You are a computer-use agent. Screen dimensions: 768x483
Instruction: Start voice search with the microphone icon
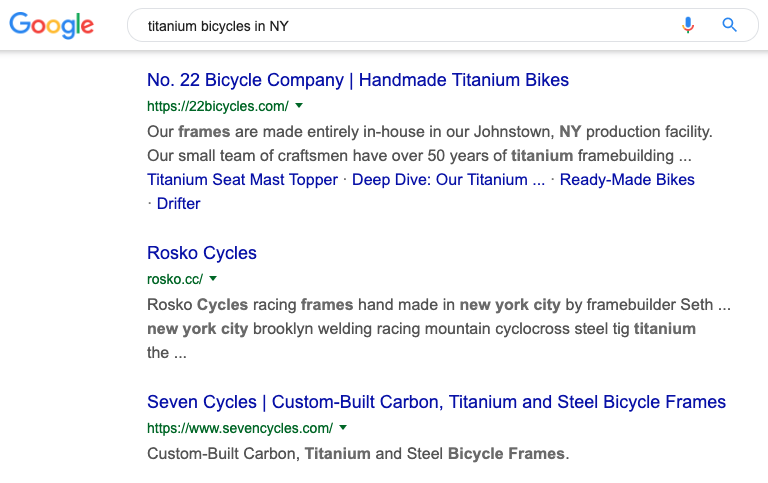(688, 24)
